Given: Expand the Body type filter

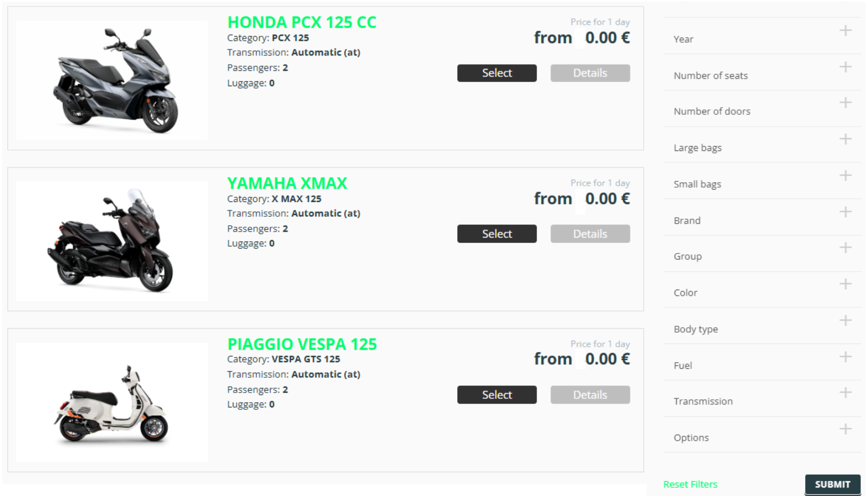Looking at the screenshot, I should 845,320.
